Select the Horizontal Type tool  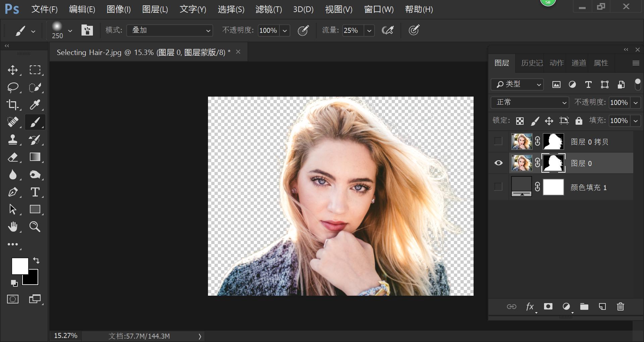tap(35, 192)
